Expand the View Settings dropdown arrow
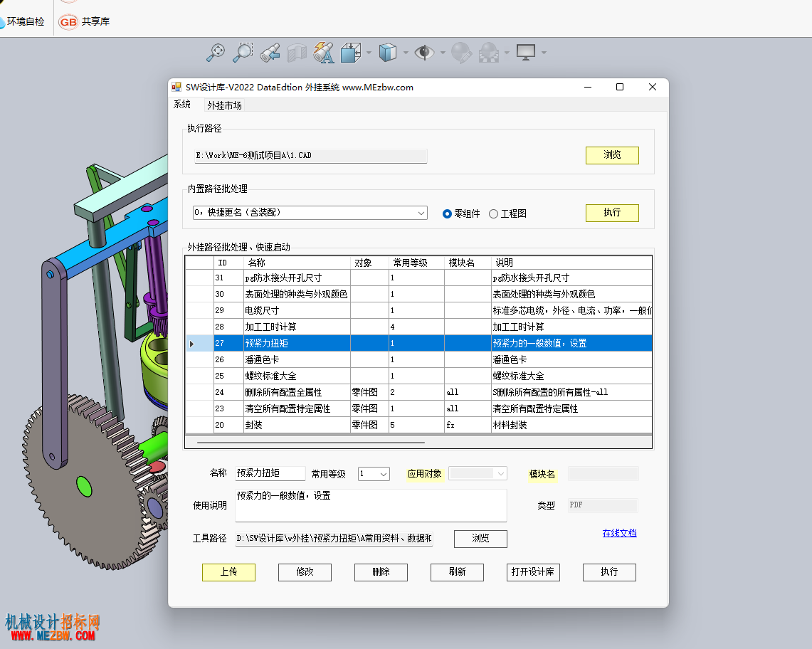The height and width of the screenshot is (649, 812). coord(544,53)
